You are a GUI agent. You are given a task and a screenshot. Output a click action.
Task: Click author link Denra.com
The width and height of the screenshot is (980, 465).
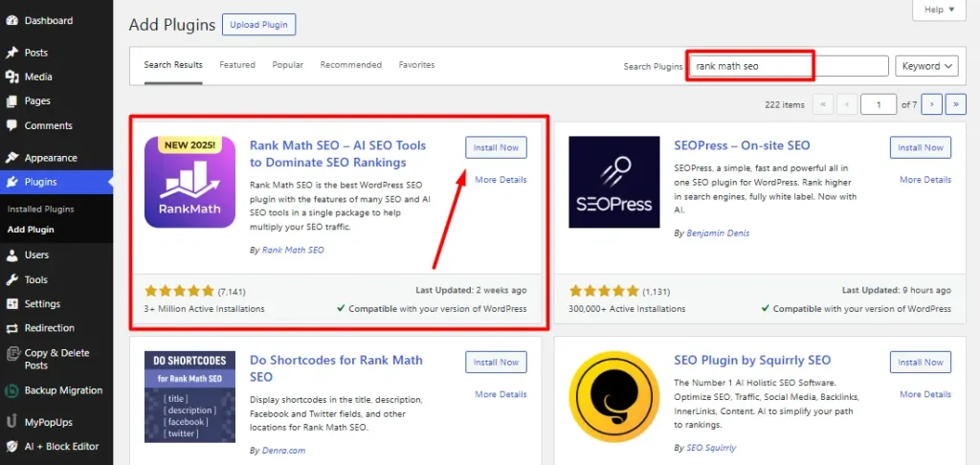point(283,450)
